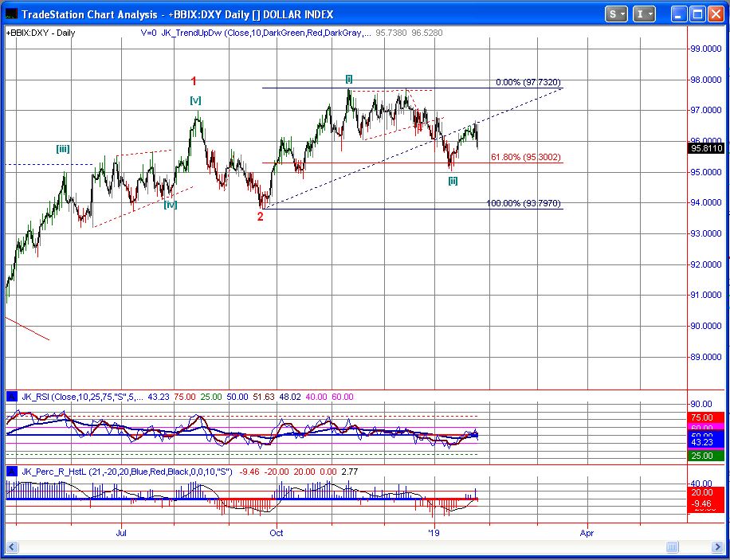Screen dimensions: 730x560
Task: Select the JK_RSI indicator status line label
Action: pos(82,397)
